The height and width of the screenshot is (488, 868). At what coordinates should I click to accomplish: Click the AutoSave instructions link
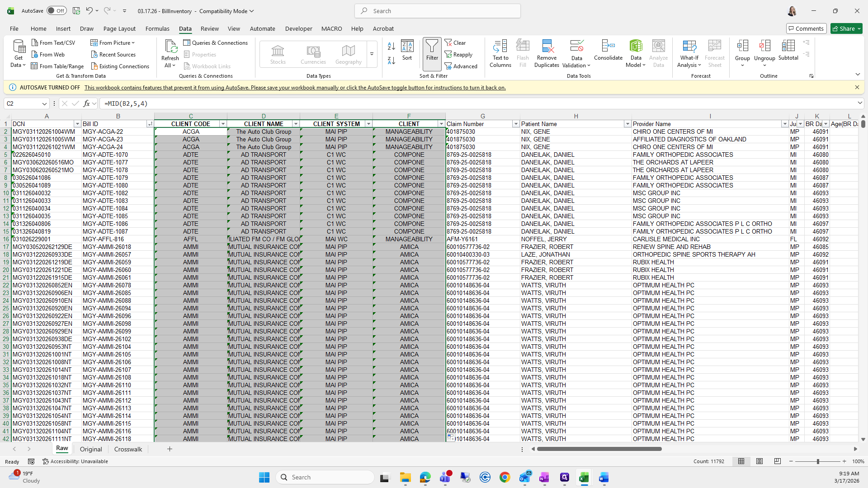coord(295,88)
